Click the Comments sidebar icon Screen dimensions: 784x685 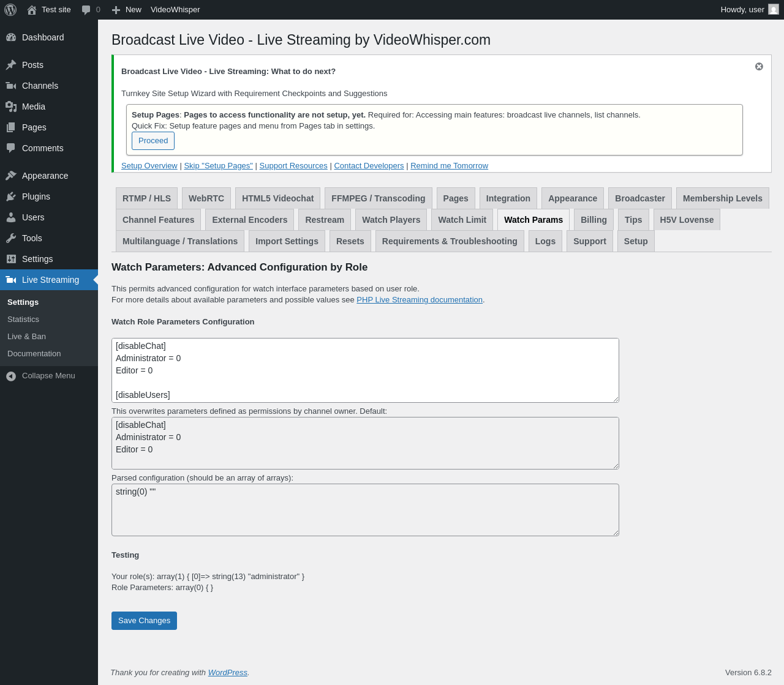pyautogui.click(x=11, y=148)
